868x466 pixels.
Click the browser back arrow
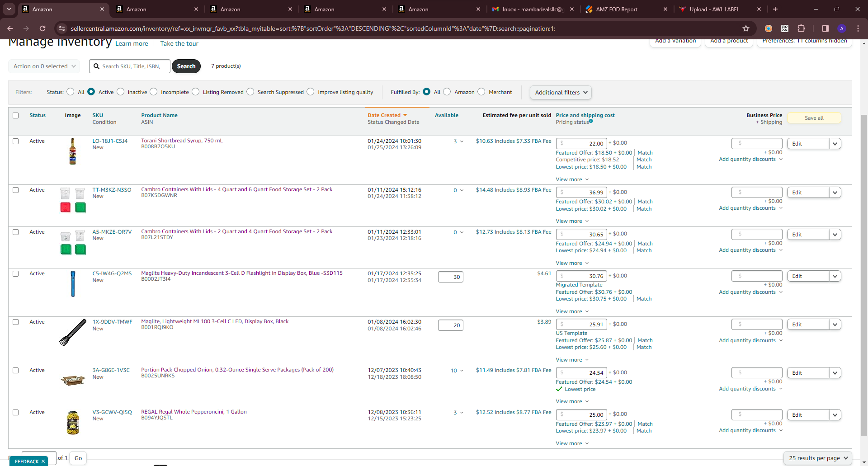click(10, 28)
